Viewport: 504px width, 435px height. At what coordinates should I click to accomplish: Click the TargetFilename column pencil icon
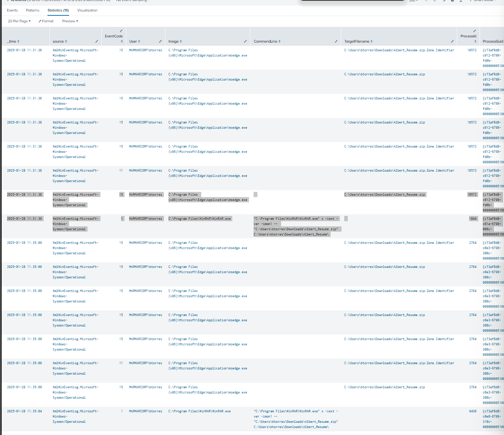[452, 42]
